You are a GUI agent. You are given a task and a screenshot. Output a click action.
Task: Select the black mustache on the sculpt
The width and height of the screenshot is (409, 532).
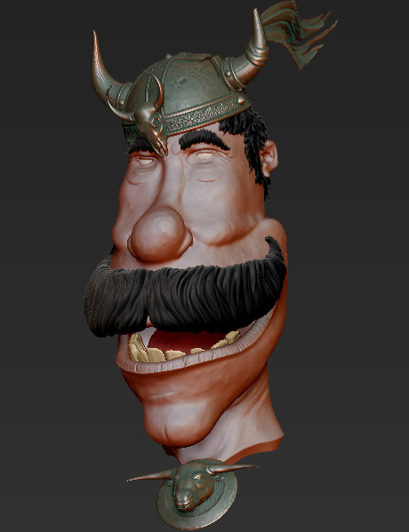pos(185,292)
